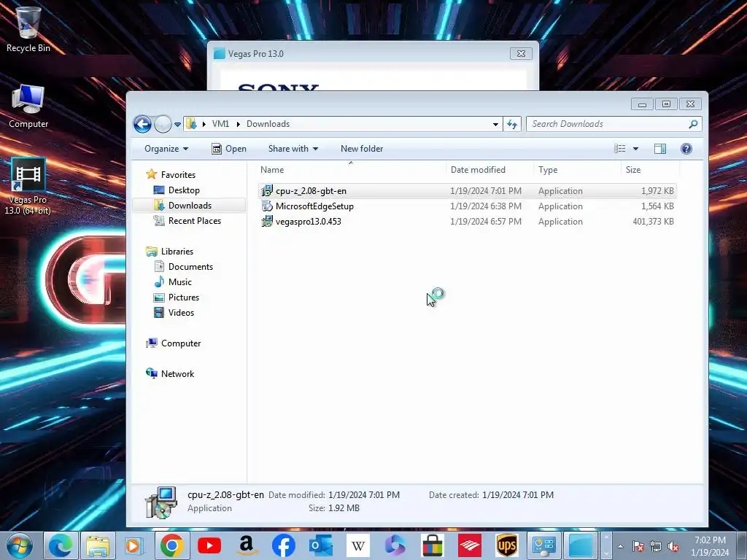
Task: Sort files by Size column header
Action: tap(650, 169)
